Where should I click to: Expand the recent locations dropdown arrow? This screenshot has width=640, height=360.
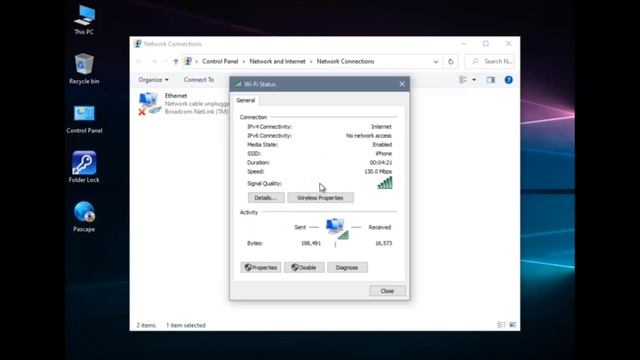[166, 62]
